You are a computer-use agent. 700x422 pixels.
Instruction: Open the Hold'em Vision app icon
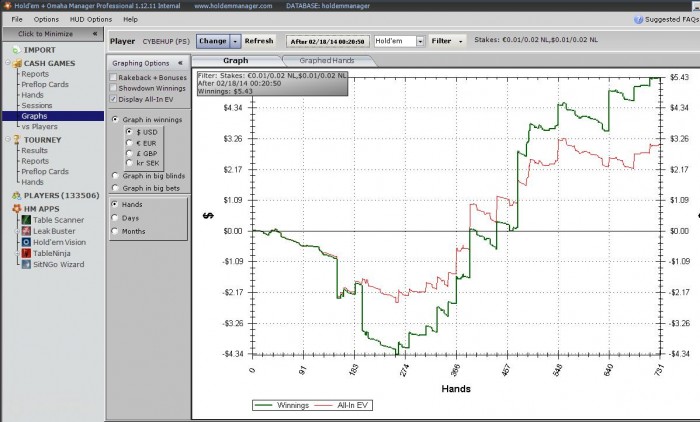(26, 242)
